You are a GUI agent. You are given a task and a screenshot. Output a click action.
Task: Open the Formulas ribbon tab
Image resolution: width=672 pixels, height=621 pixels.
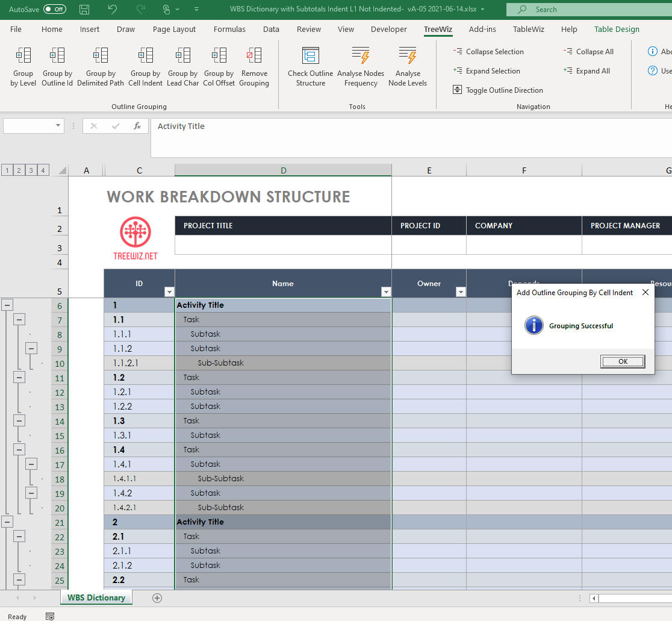click(x=229, y=29)
